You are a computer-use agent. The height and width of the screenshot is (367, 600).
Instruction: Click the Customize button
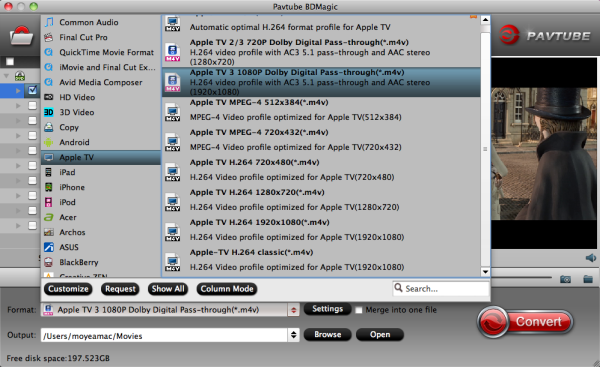(x=68, y=289)
